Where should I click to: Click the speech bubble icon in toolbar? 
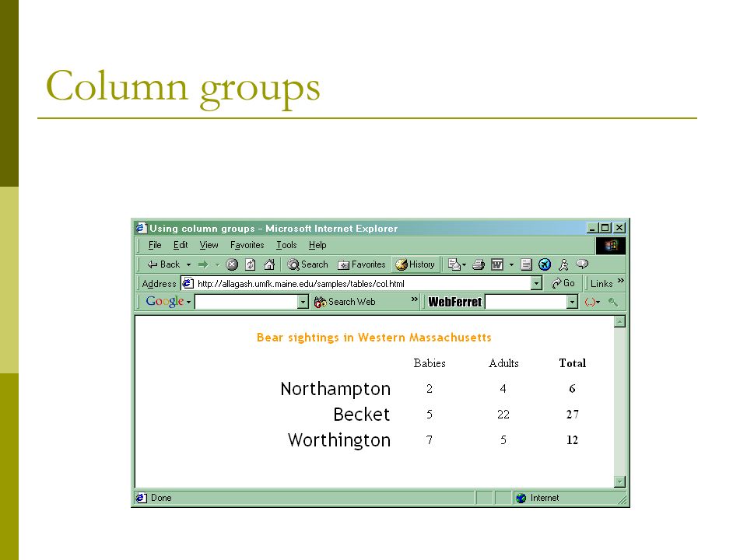[582, 264]
